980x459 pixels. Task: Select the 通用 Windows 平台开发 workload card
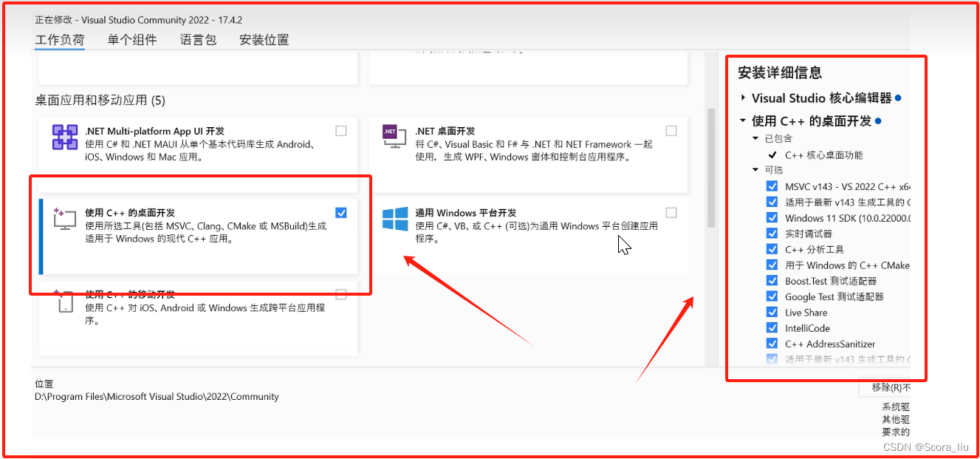pyautogui.click(x=528, y=237)
